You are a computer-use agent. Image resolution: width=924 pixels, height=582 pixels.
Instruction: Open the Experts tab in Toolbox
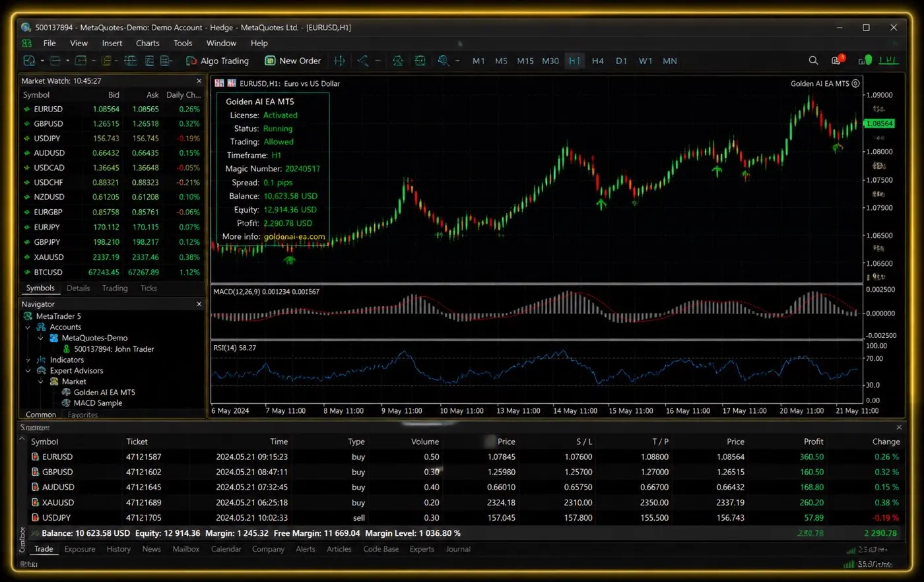[422, 549]
